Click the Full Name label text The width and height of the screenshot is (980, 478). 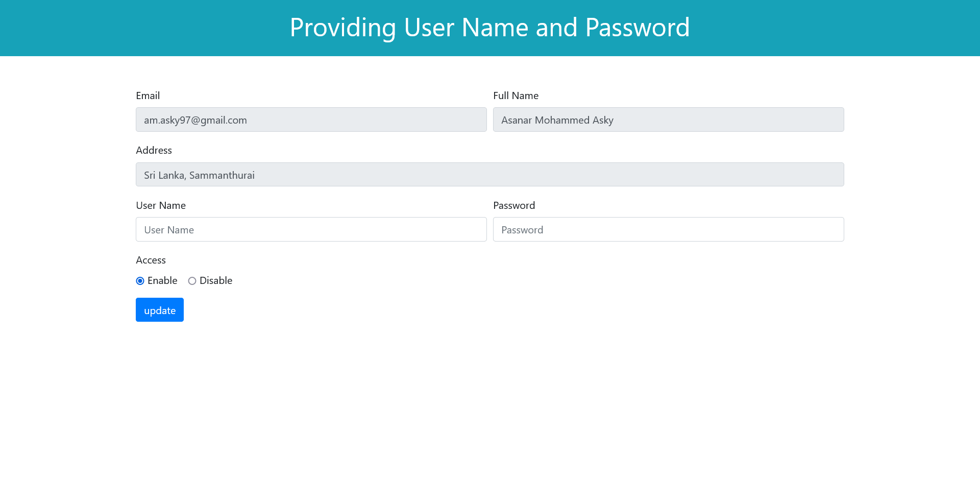(x=516, y=95)
